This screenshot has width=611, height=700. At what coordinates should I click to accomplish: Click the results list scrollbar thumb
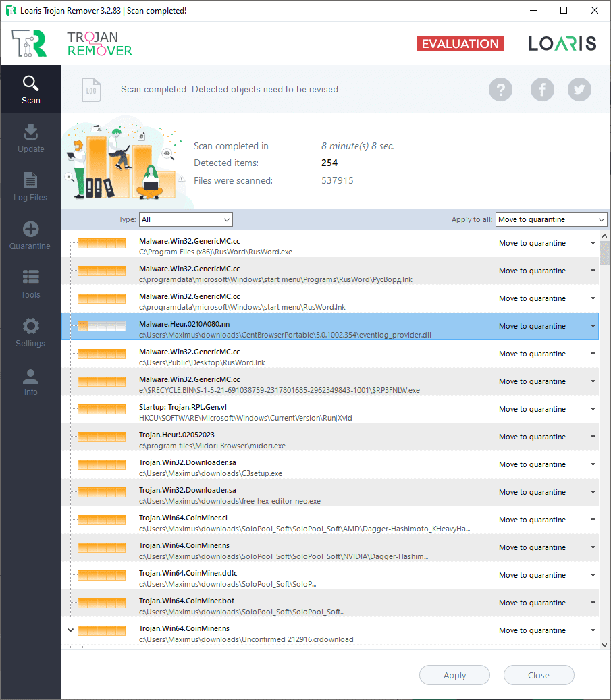point(604,252)
